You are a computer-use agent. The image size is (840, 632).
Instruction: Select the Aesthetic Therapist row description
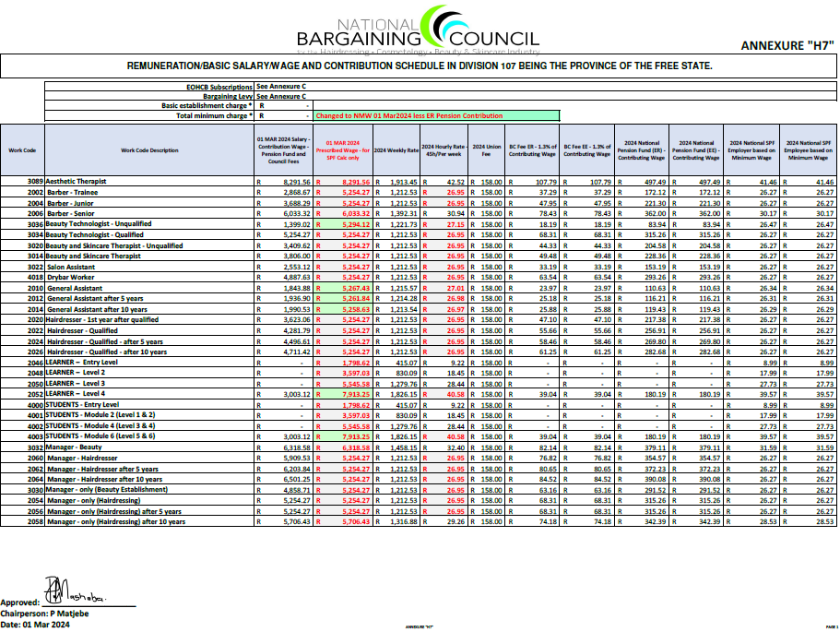pyautogui.click(x=77, y=181)
